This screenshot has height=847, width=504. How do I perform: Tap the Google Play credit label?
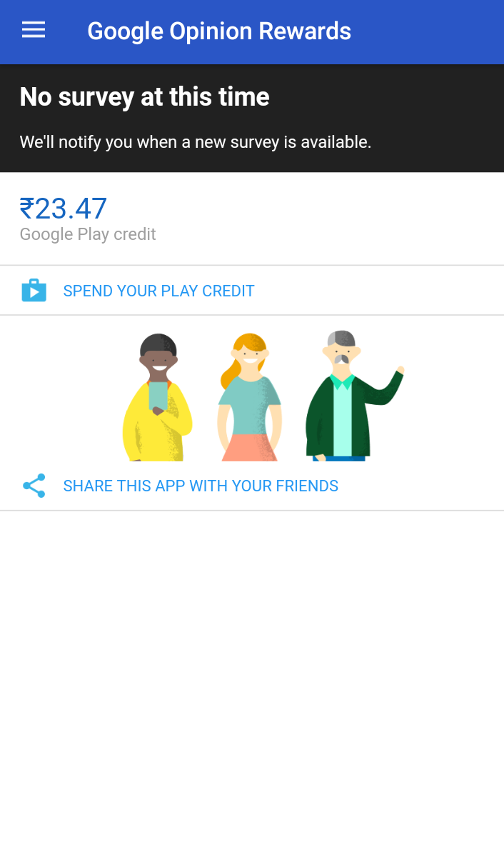[88, 234]
